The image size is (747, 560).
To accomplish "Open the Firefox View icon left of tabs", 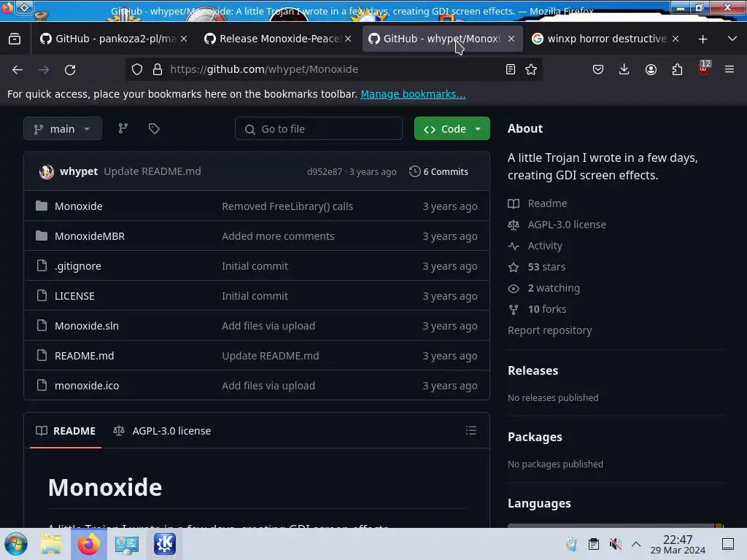I will coord(15,39).
